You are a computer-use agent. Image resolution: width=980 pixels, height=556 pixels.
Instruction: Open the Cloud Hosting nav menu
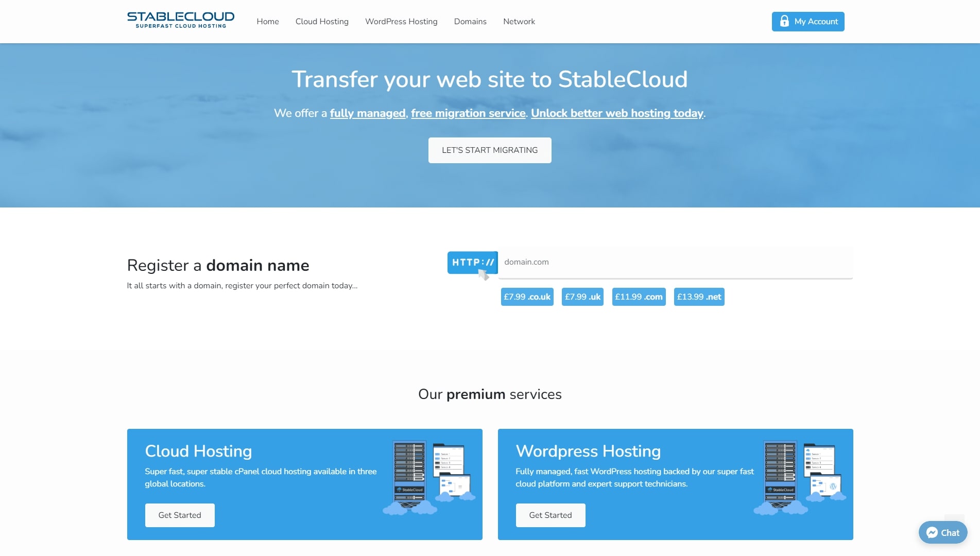pyautogui.click(x=322, y=22)
